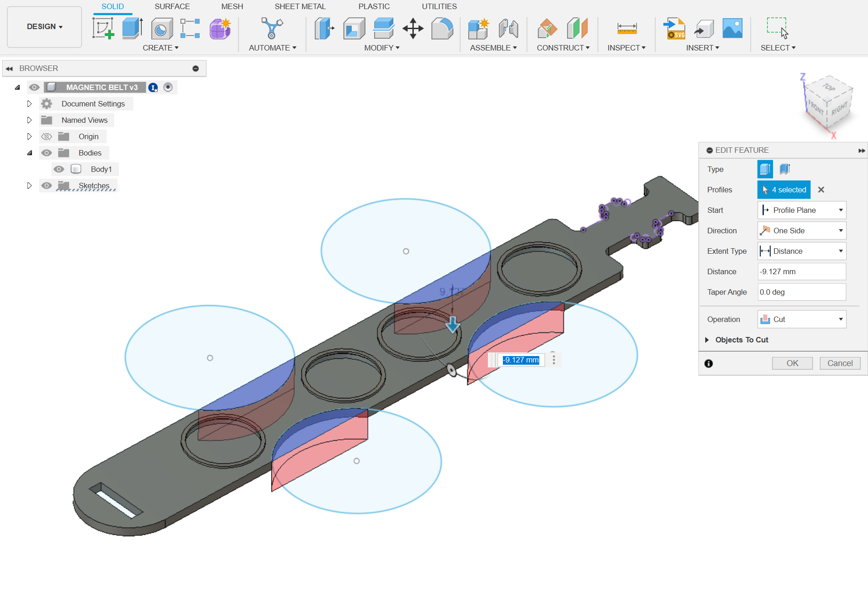Expand the Document Settings tree node
The width and height of the screenshot is (868, 598).
click(x=30, y=104)
